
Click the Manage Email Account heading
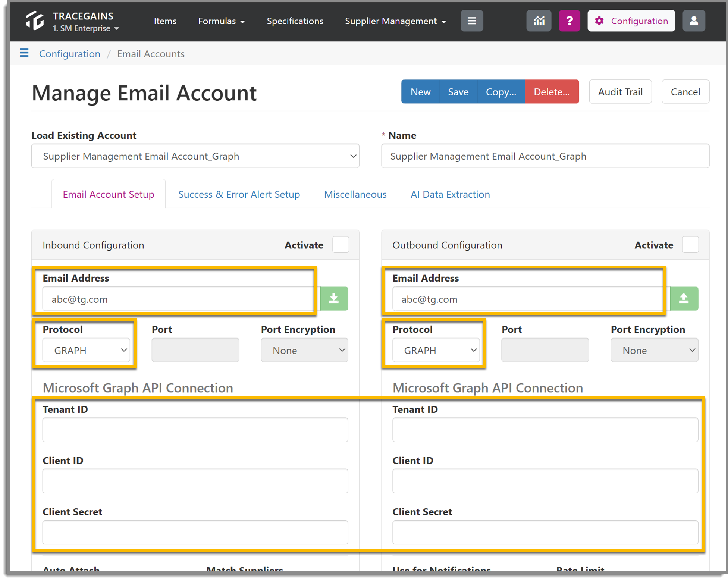(x=144, y=93)
